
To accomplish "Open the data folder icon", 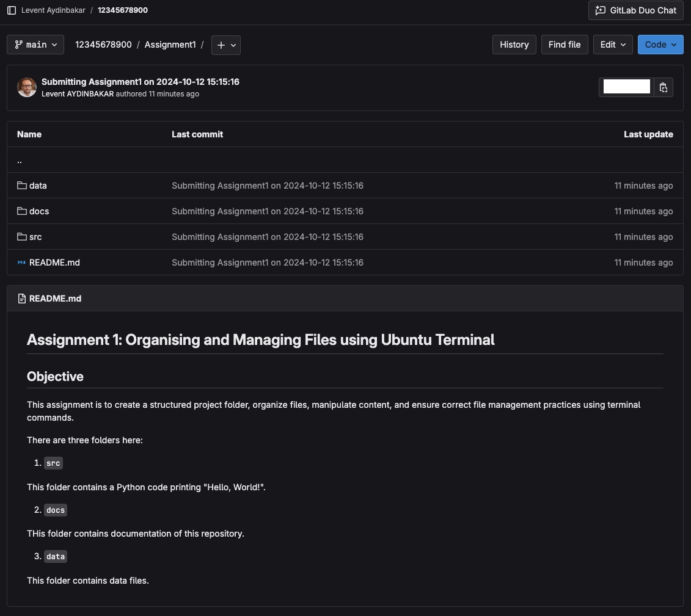I will pos(23,186).
